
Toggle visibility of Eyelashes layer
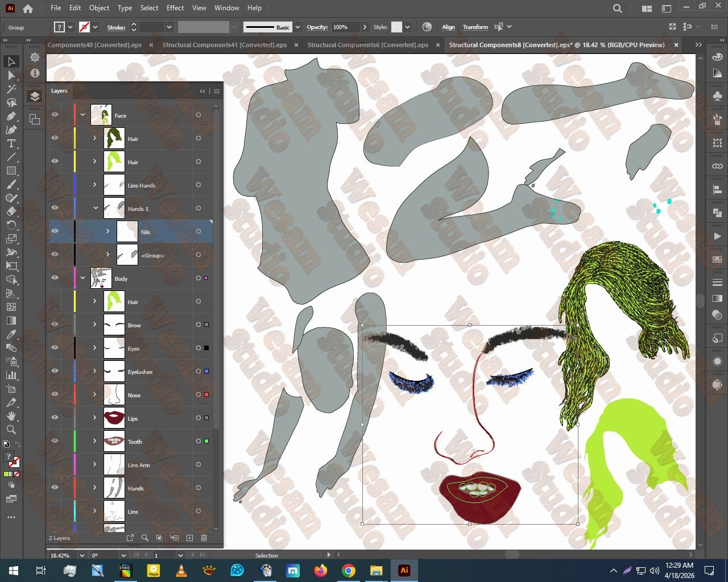tap(55, 372)
